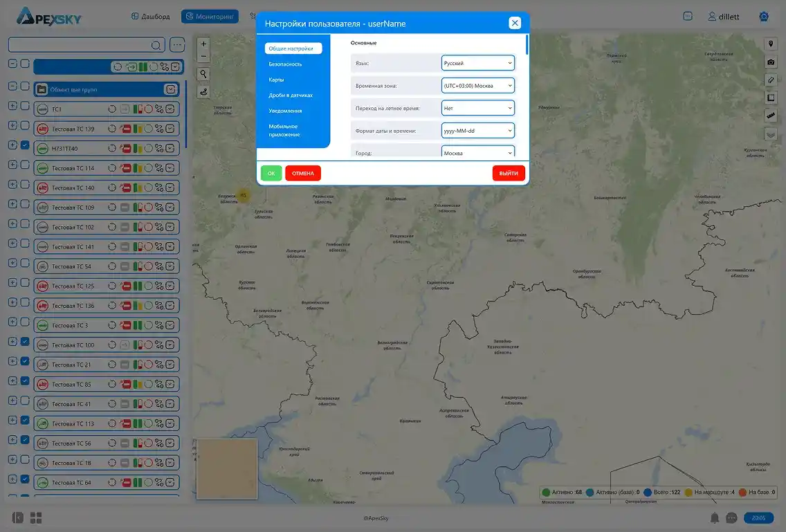Click the ОТМЕНА button
786x532 pixels.
(303, 174)
